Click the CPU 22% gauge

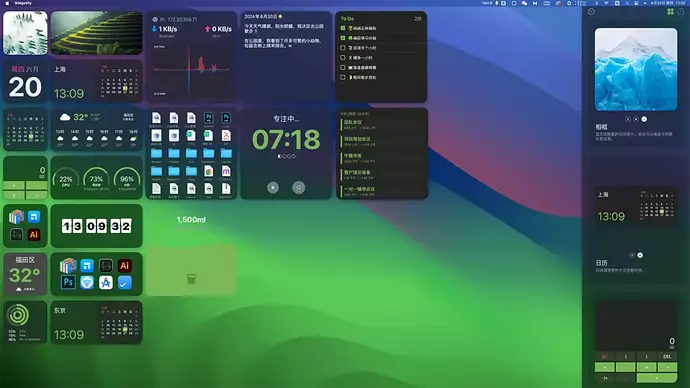point(66,179)
